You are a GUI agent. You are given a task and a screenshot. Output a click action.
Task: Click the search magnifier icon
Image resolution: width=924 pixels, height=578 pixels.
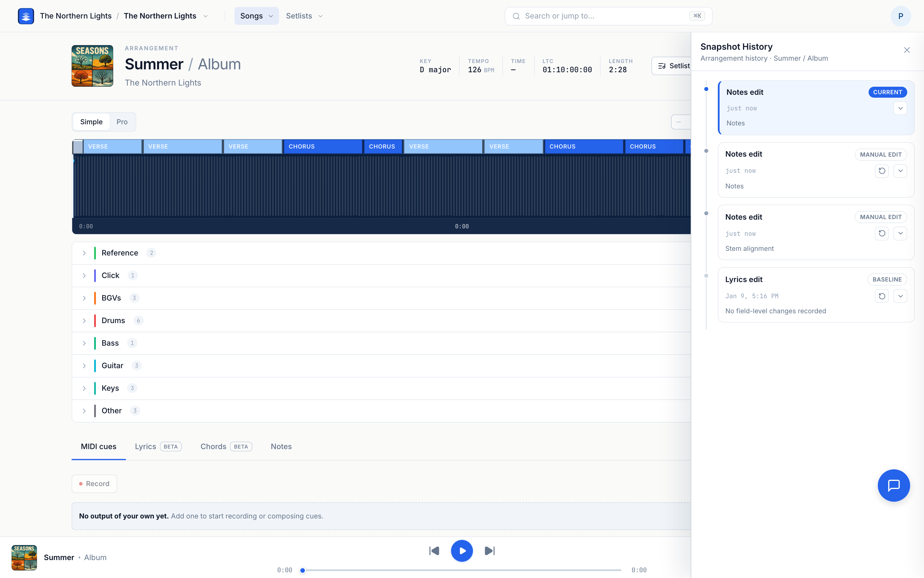pos(516,16)
